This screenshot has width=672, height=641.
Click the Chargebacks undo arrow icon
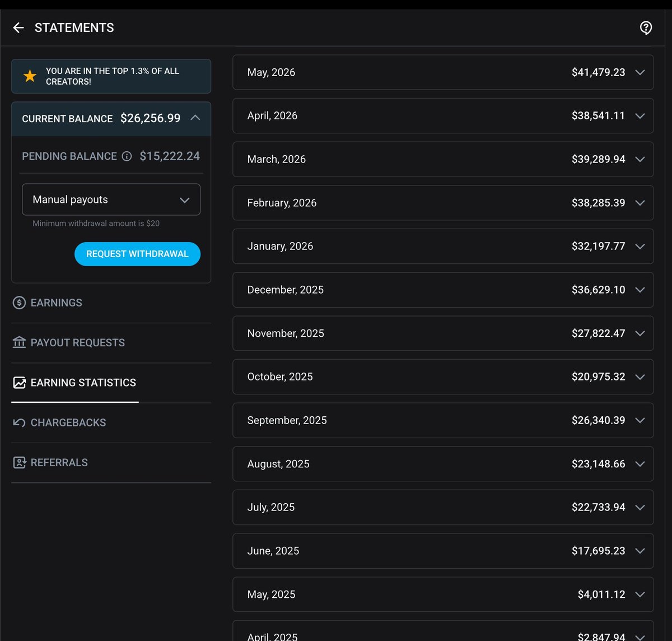[x=19, y=422]
